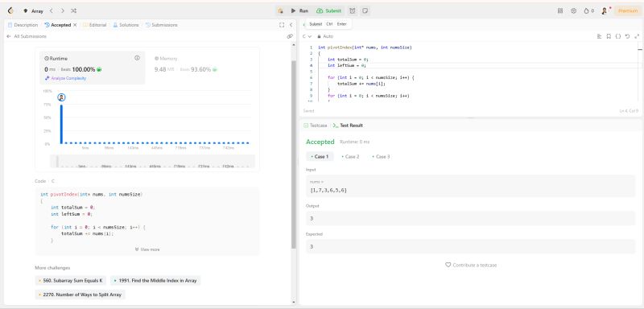The height and width of the screenshot is (309, 644).
Task: Copy submission link icon
Action: (x=290, y=36)
